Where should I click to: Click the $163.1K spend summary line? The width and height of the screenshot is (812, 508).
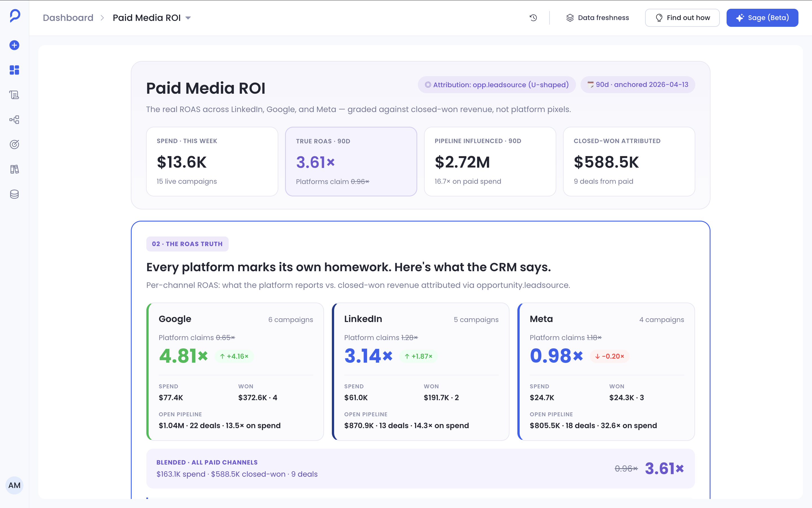pos(237,474)
